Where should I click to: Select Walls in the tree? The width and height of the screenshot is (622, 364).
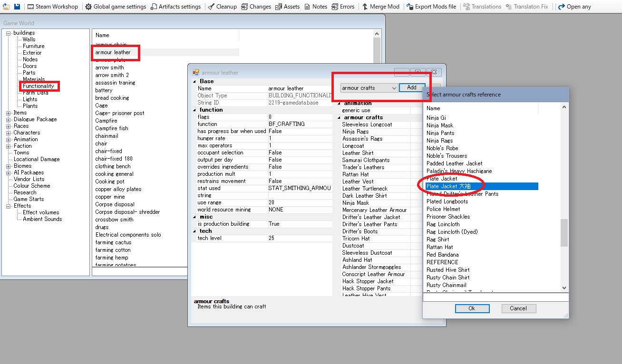(x=29, y=39)
